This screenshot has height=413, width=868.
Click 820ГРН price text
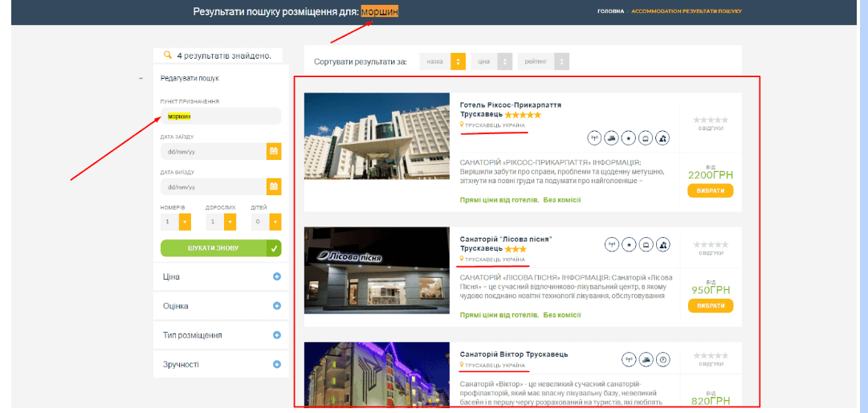pyautogui.click(x=711, y=402)
